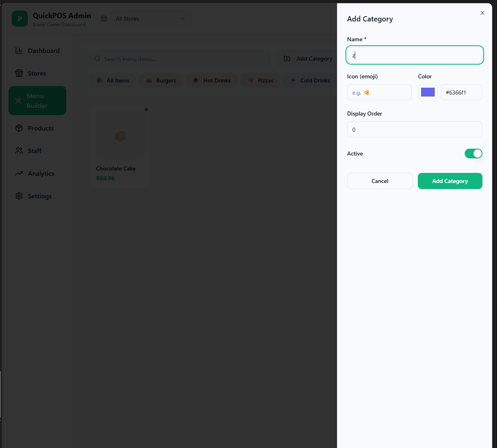Screen dimensions: 497x448
Task: Close the Add Category panel
Action: coord(482,13)
